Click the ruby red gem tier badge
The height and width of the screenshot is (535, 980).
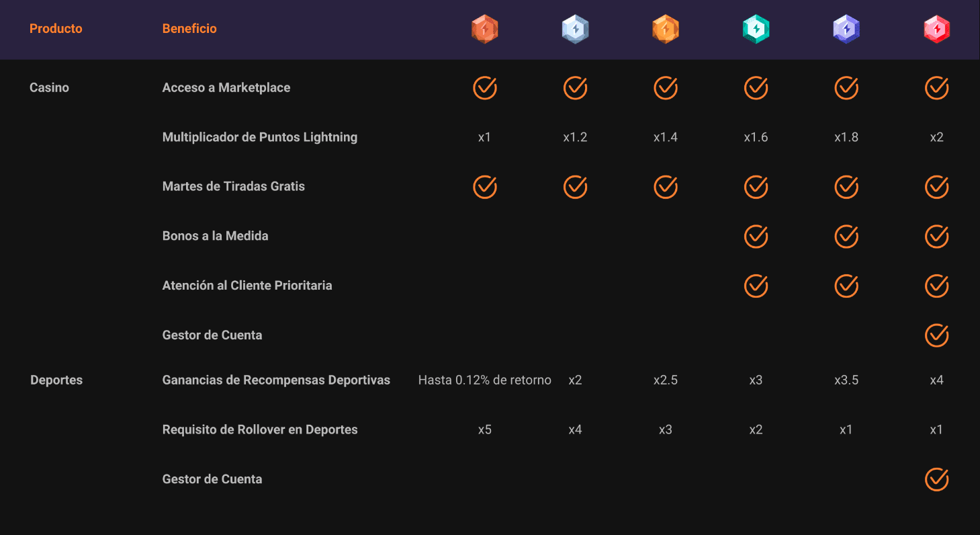coord(936,30)
